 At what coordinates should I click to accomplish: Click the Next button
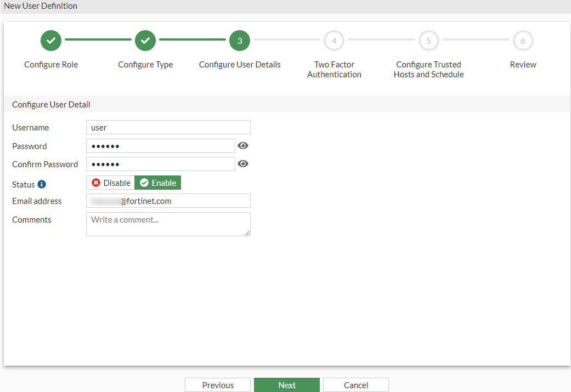coord(286,384)
